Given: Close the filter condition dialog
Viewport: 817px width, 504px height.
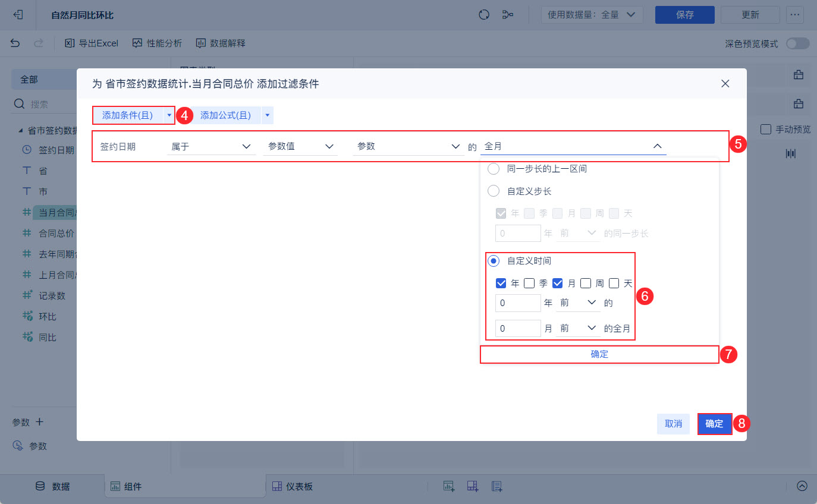Looking at the screenshot, I should [725, 84].
